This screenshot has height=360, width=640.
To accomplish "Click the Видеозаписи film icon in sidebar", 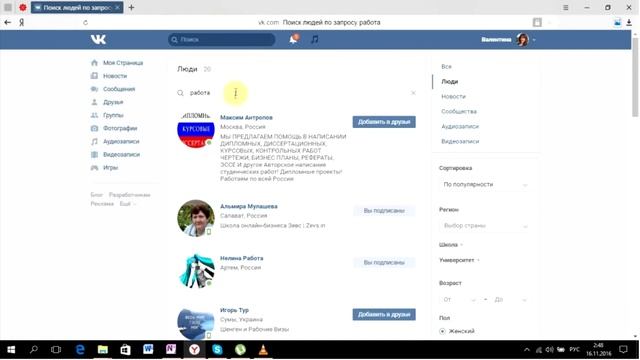I will pos(94,154).
